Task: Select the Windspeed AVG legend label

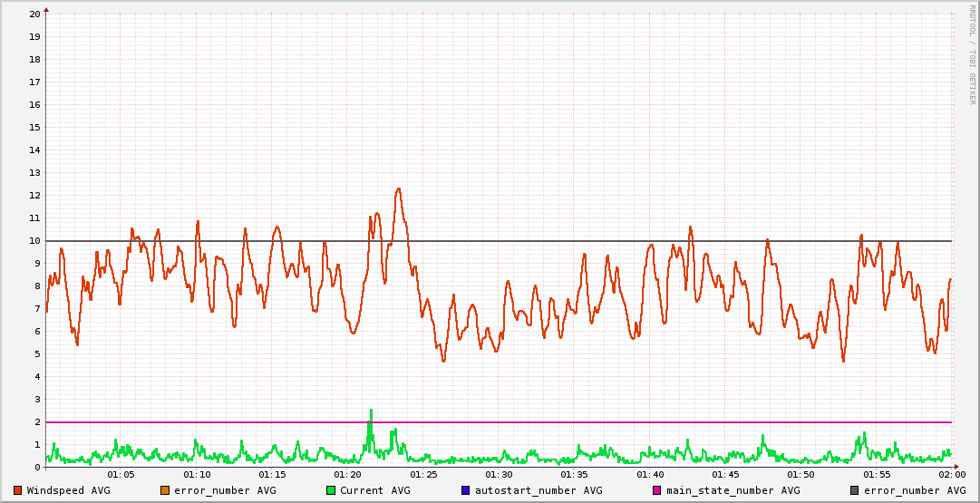Action: pos(68,490)
